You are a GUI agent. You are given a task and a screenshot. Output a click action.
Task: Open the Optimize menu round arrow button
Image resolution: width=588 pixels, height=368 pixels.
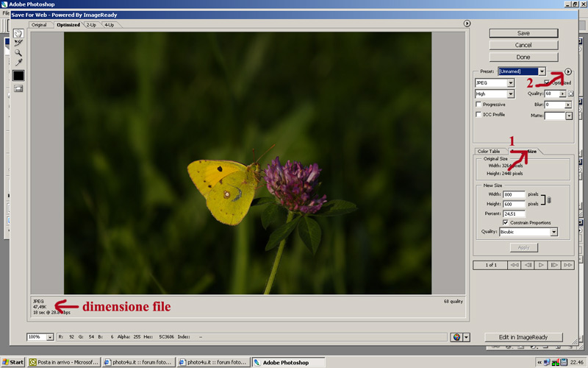coord(568,71)
